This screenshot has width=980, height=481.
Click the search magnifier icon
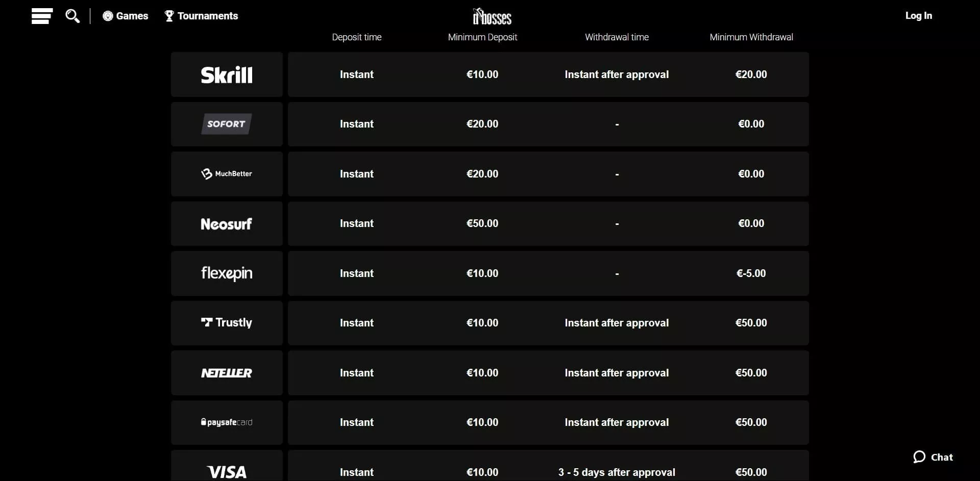click(72, 16)
